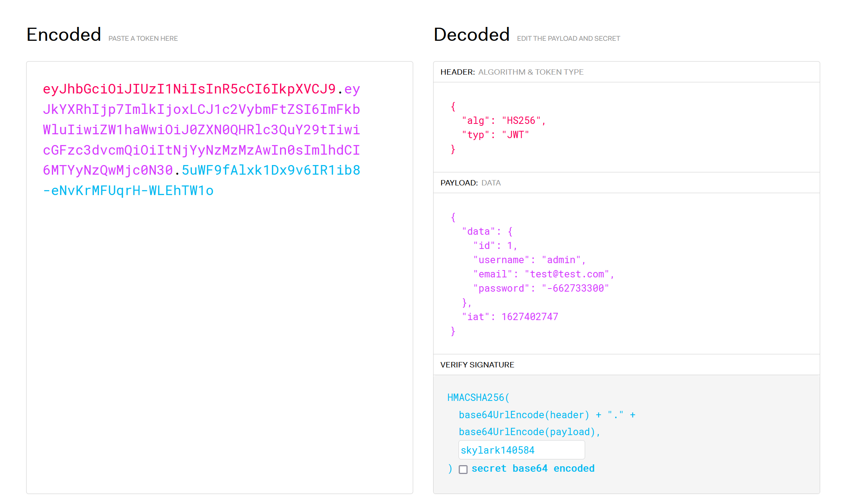The image size is (849, 504).
Task: Click the purple payload segment of token
Action: 201,130
